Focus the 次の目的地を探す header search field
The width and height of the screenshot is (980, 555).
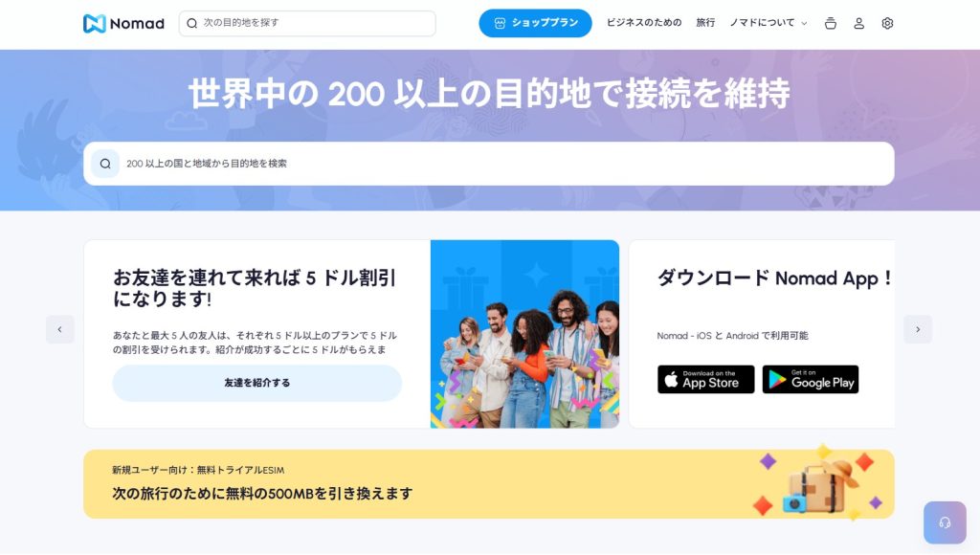pyautogui.click(x=307, y=23)
